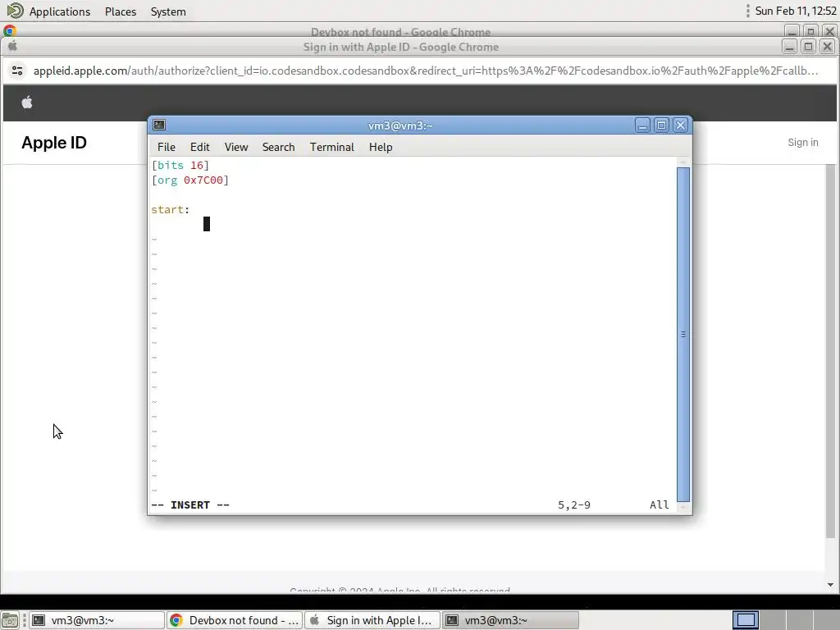Maximize the vm3@vm3 terminal window
Image resolution: width=840 pixels, height=630 pixels.
click(x=662, y=126)
